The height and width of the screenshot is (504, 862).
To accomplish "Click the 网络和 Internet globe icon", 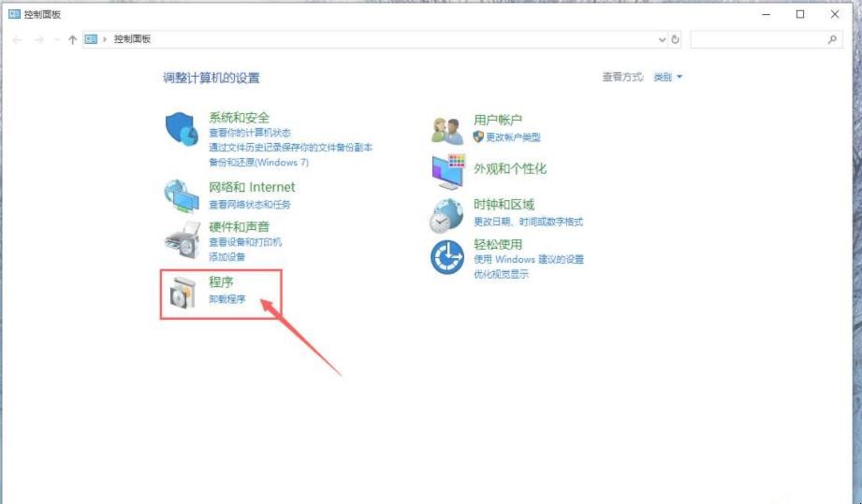I will 182,196.
